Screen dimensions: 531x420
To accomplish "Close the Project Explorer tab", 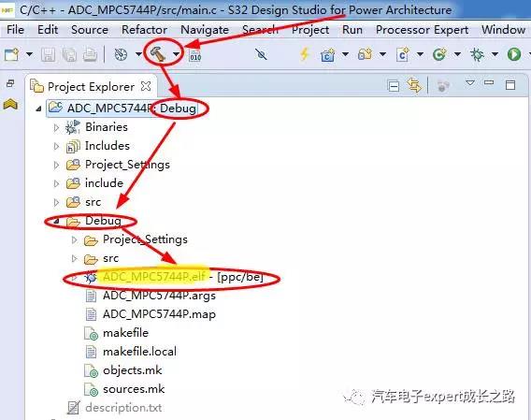I will point(146,86).
